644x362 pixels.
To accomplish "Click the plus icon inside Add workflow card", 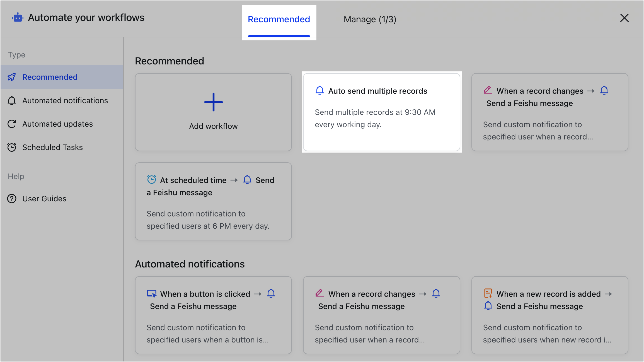I will click(213, 102).
